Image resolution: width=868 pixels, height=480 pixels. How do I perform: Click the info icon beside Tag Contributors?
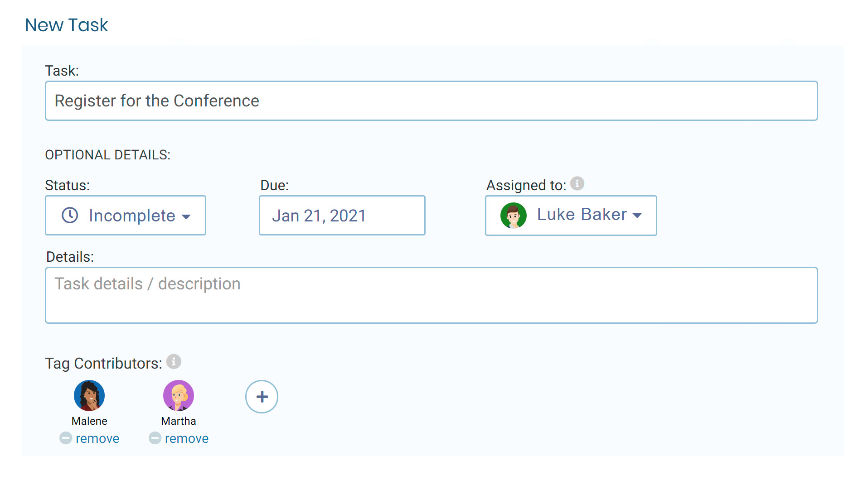pos(174,361)
